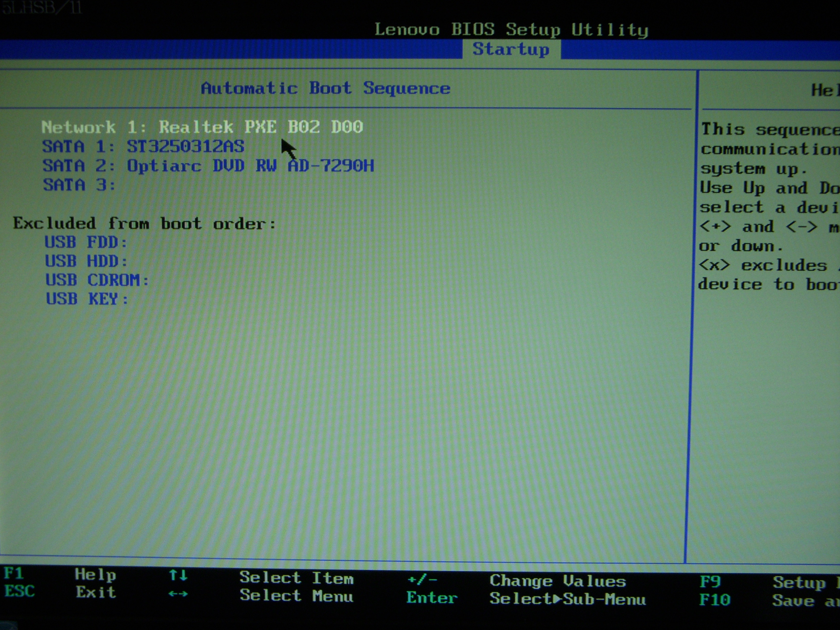Viewport: 840px width, 630px height.
Task: Select SATA 2 Optiarc DVD RW entry
Action: coord(208,166)
